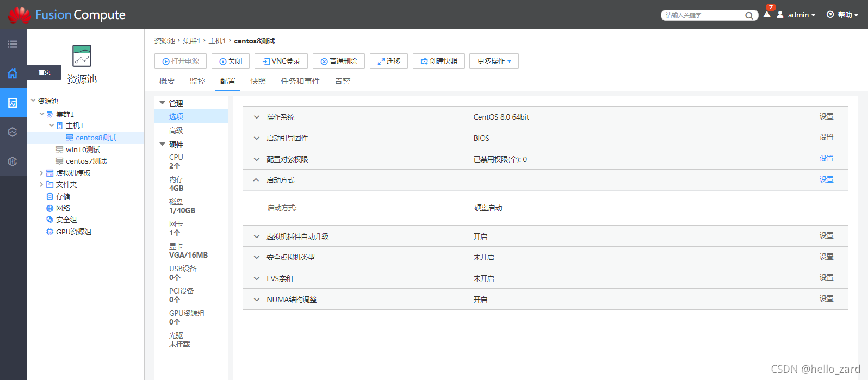Collapse the 硬件 section triangle
Viewport: 868px width, 380px height.
point(162,144)
